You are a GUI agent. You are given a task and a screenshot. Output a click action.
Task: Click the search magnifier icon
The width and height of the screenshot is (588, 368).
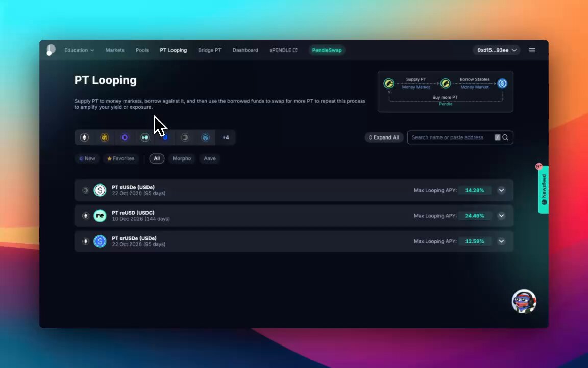[x=505, y=137]
